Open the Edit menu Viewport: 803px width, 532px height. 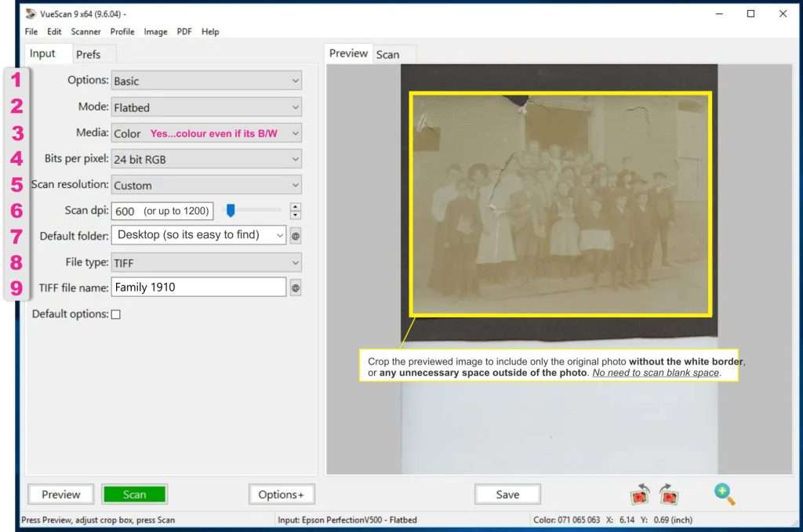54,31
